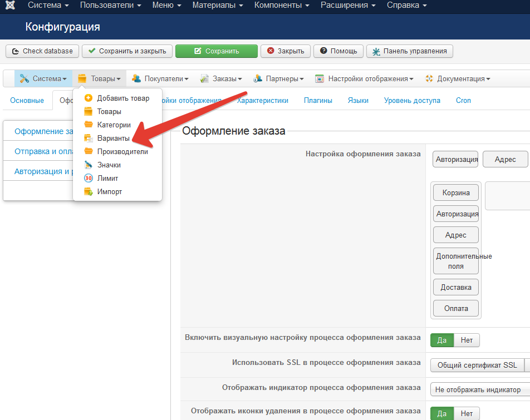This screenshot has width=530, height=420.
Task: Click the green Сохранить button
Action: [x=217, y=51]
